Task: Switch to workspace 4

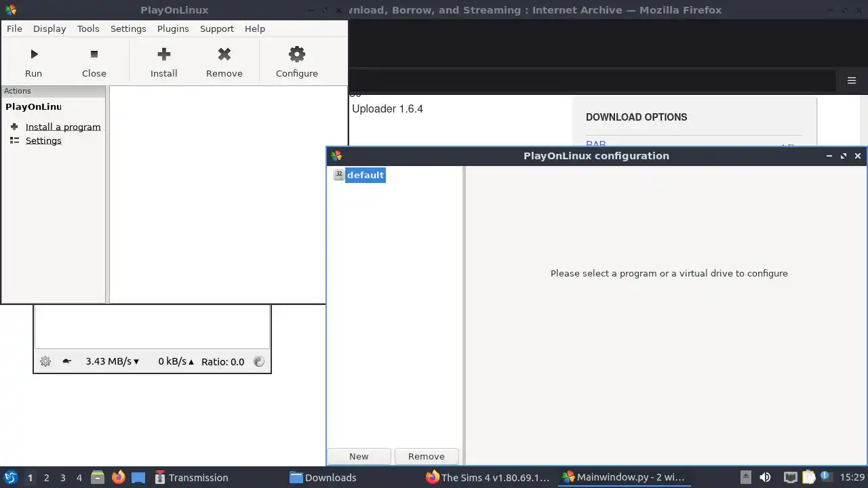Action: tap(79, 477)
